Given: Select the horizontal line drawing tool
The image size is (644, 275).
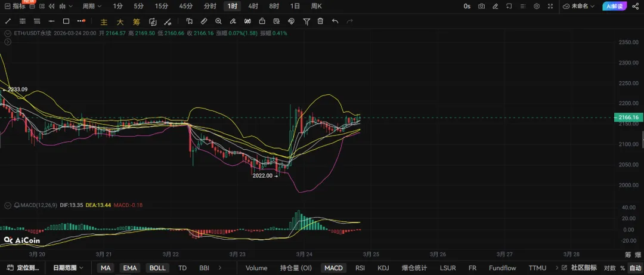Looking at the screenshot, I should [x=51, y=21].
